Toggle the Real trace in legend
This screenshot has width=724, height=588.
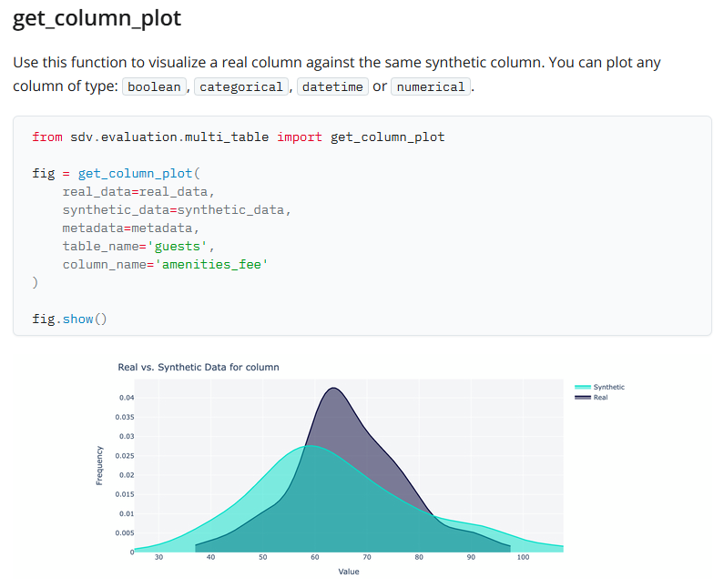point(599,398)
